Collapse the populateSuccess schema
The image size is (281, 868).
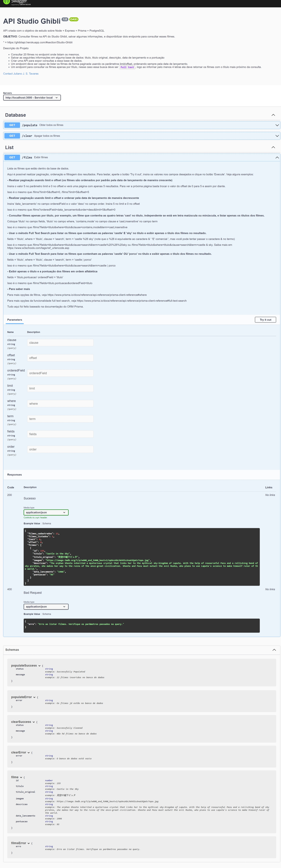coord(39,666)
